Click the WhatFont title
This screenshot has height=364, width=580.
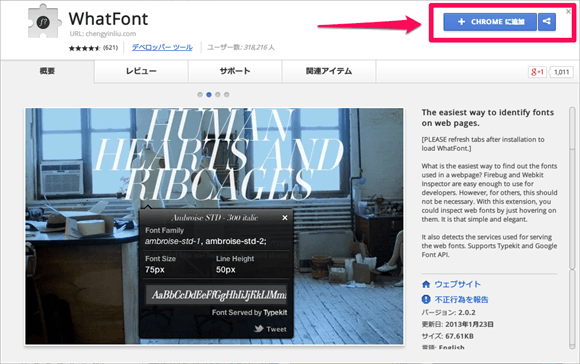coord(108,18)
